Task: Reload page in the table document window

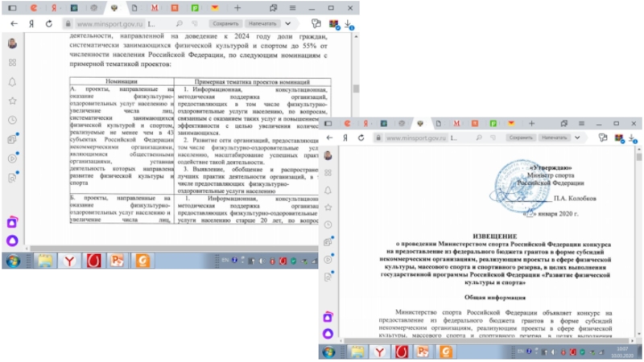Action: pyautogui.click(x=48, y=24)
